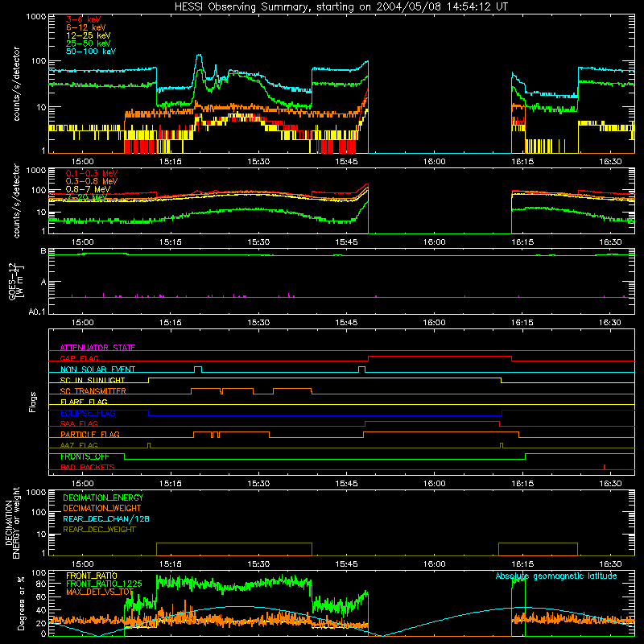Click the "16:30" tick under the decimation panel
This screenshot has width=644, height=644.
click(610, 564)
